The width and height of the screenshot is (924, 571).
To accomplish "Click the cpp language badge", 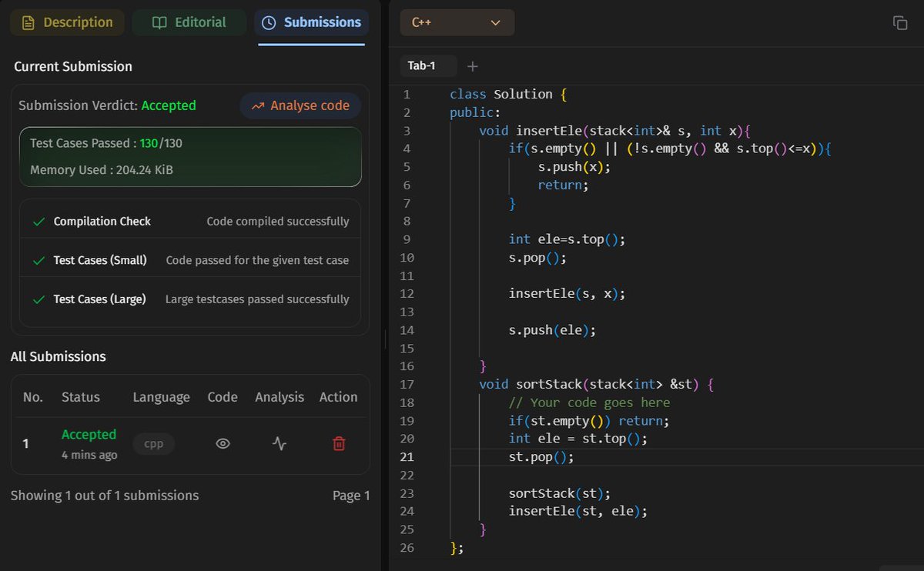I will [x=154, y=443].
